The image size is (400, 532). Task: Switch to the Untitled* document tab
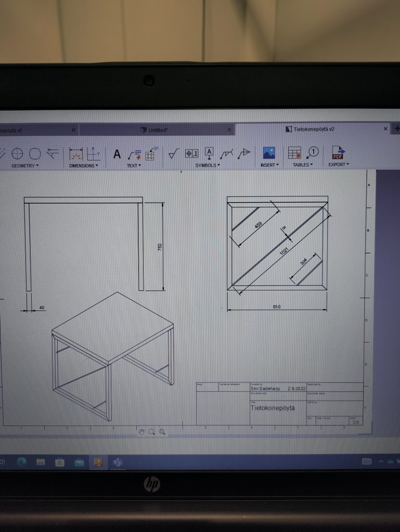(x=155, y=130)
